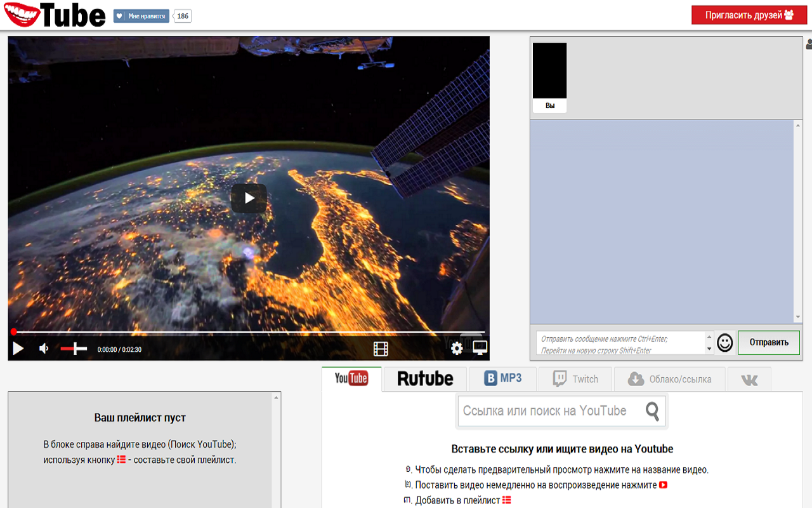The height and width of the screenshot is (508, 812).
Task: Click the chat message box down arrow
Action: coord(709,349)
